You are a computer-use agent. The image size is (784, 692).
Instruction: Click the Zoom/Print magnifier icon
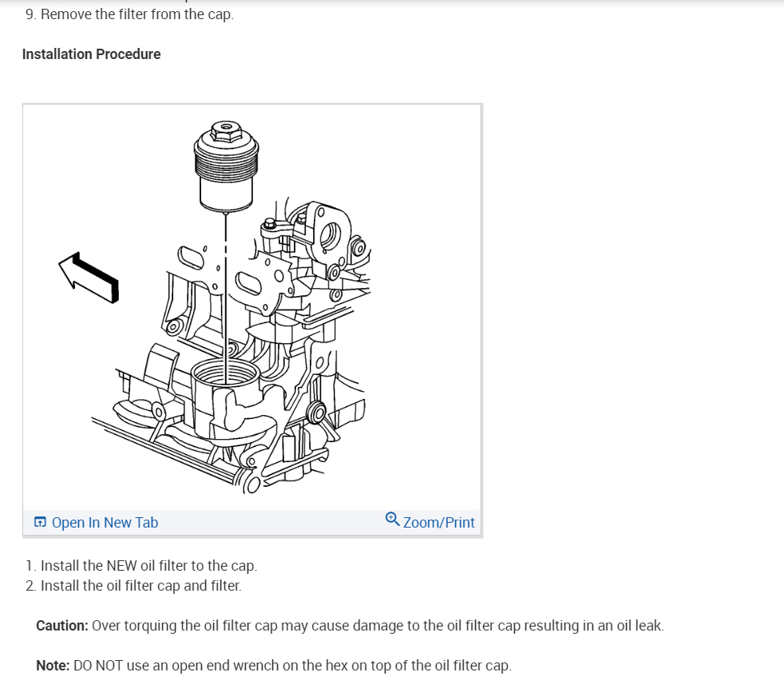coord(393,520)
